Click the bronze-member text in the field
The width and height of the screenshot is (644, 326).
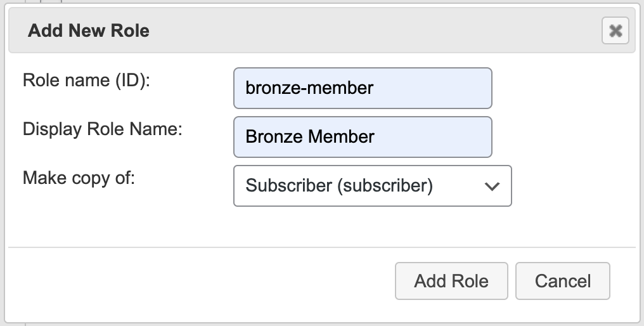(x=309, y=88)
